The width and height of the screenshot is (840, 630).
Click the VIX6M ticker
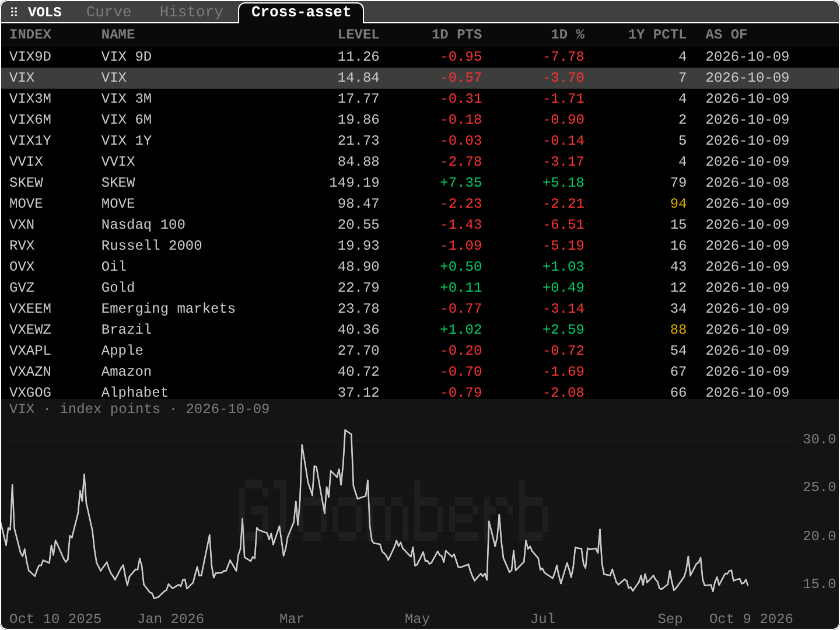point(30,120)
